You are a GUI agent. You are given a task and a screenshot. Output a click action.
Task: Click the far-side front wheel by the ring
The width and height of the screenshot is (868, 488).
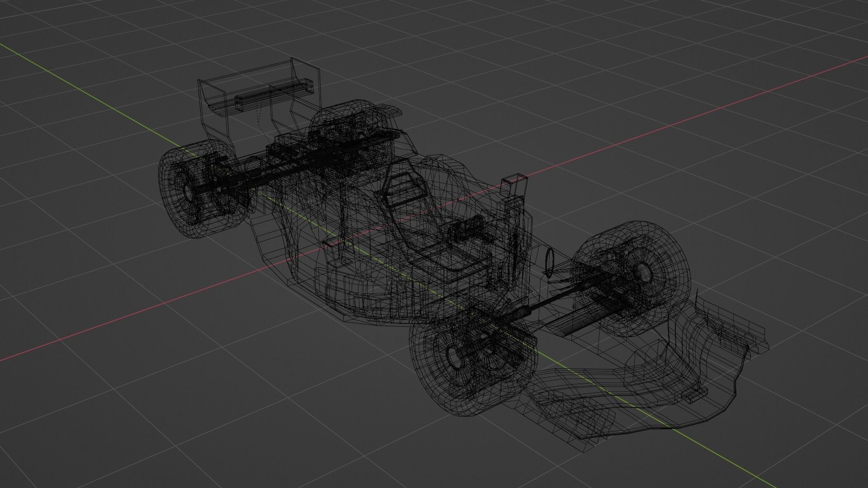tap(631, 278)
